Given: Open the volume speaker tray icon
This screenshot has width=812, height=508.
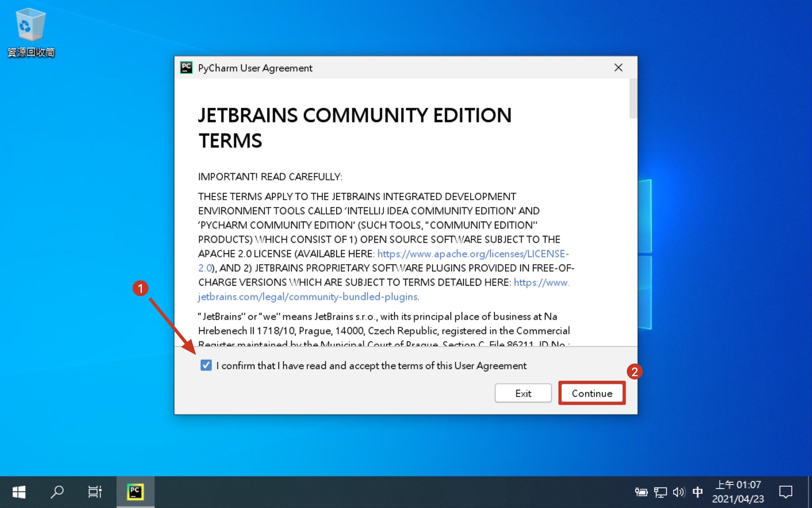Looking at the screenshot, I should tap(679, 492).
